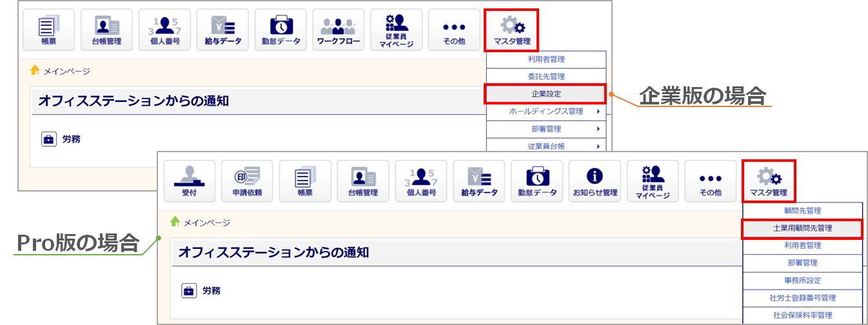The width and height of the screenshot is (868, 325).
Task: Click the 労務 briefcase icon in Pro版 window
Action: (x=189, y=290)
